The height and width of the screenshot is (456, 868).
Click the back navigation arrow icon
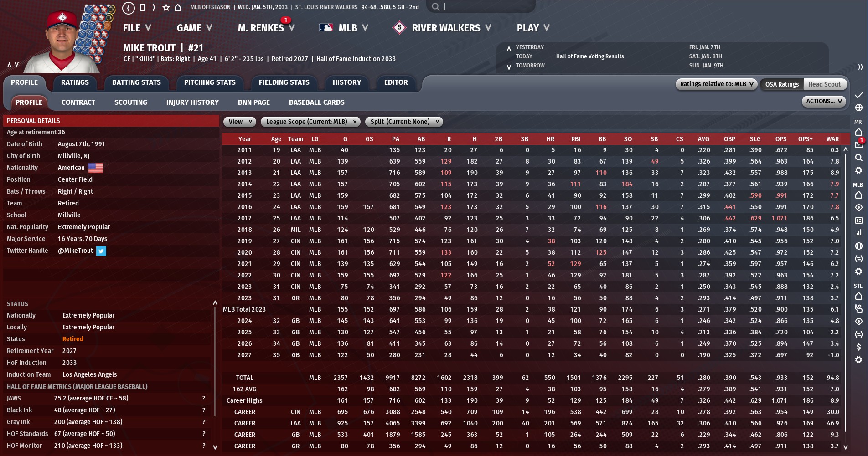pos(129,7)
